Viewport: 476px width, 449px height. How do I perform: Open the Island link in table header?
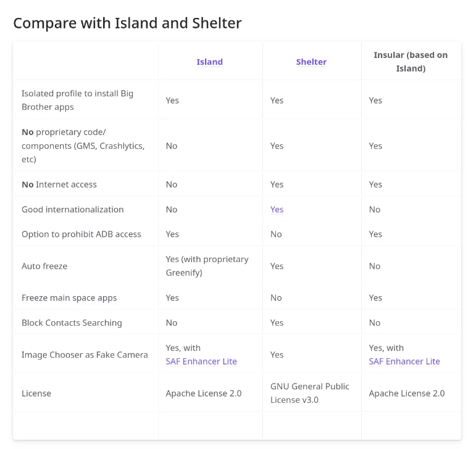pos(209,62)
